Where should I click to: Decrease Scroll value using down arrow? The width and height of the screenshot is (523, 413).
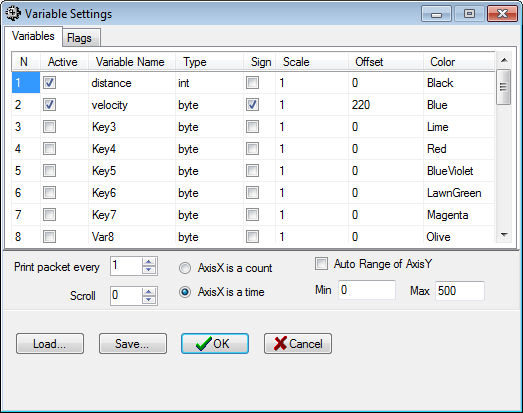coord(149,300)
